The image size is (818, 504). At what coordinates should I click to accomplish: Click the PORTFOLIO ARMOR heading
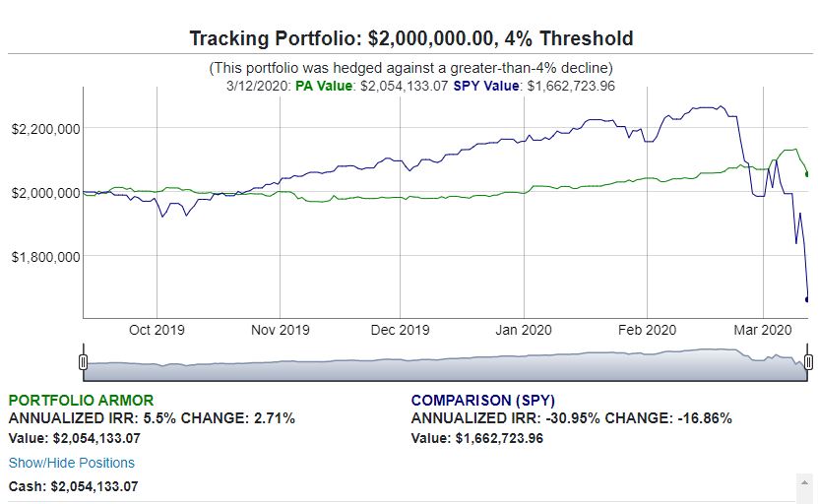click(82, 401)
